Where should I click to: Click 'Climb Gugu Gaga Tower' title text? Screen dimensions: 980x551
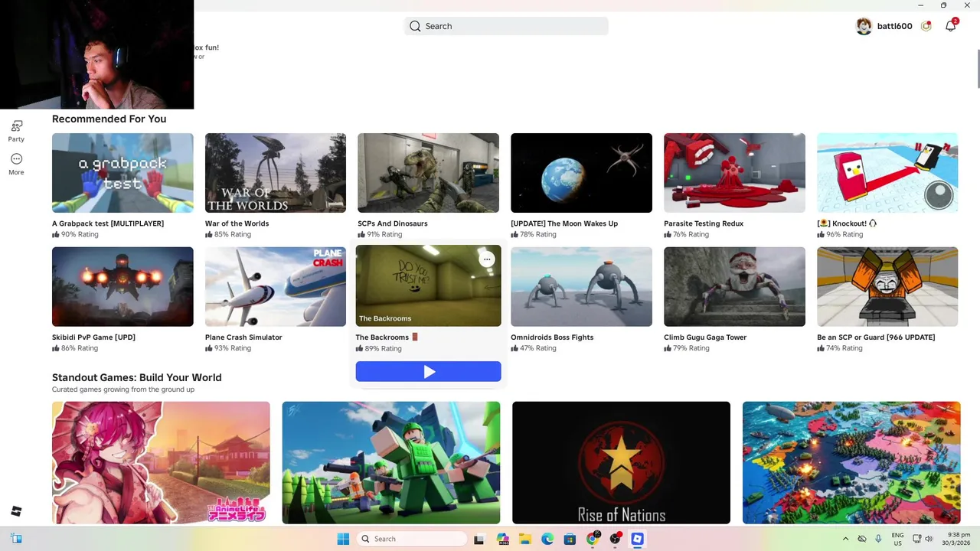[705, 337]
